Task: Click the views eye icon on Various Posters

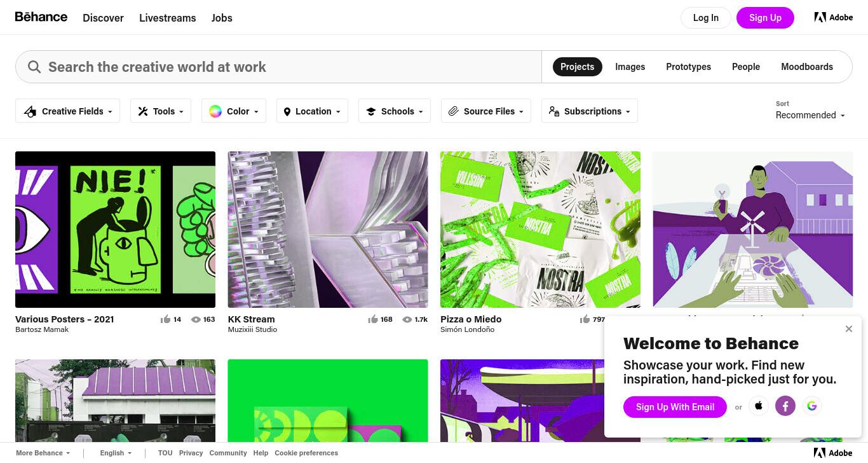Action: [196, 319]
